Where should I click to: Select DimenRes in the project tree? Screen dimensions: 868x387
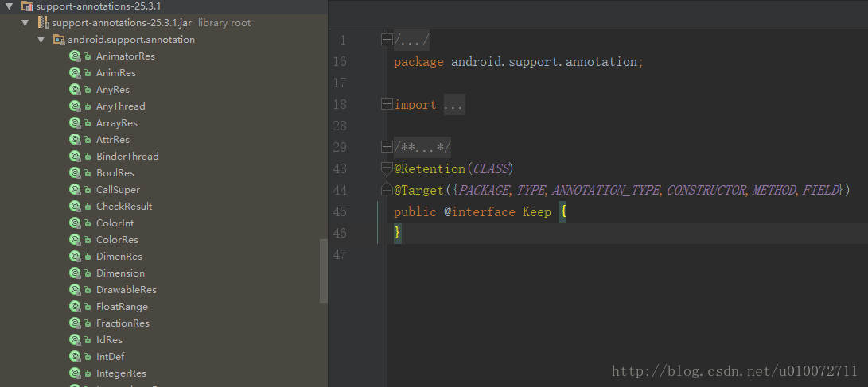(x=119, y=257)
